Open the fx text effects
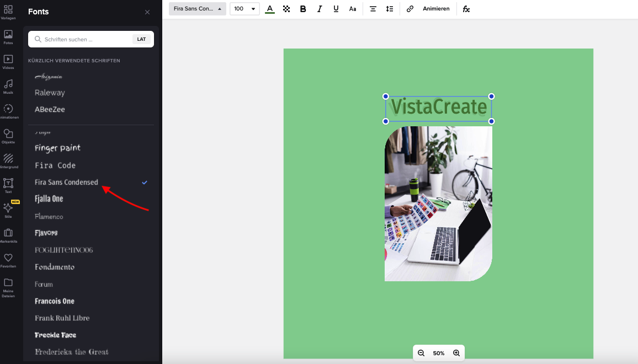 click(x=466, y=8)
